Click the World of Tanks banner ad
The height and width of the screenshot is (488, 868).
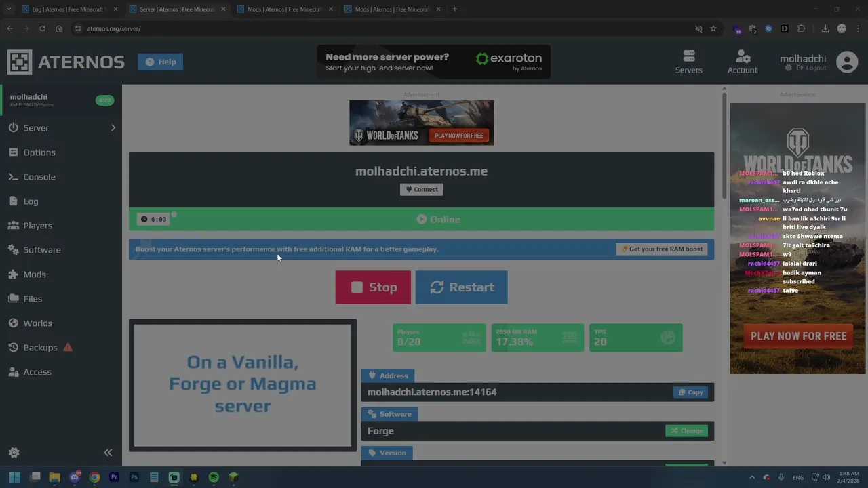point(421,123)
